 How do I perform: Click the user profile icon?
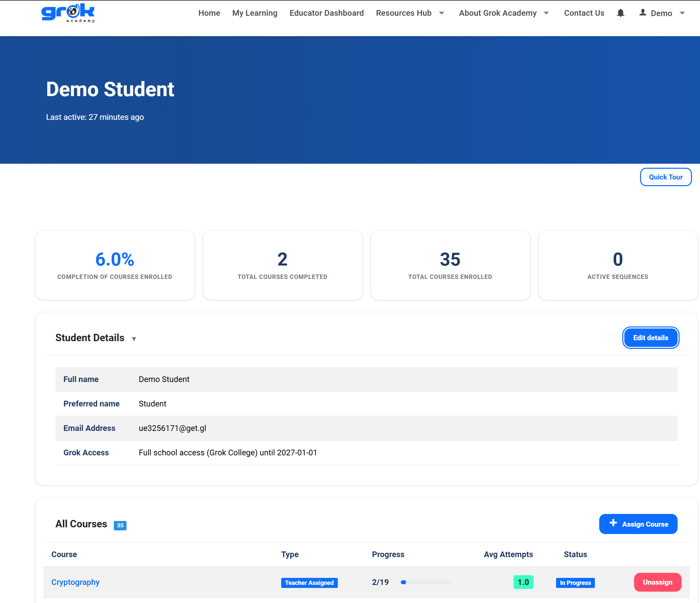coord(642,12)
